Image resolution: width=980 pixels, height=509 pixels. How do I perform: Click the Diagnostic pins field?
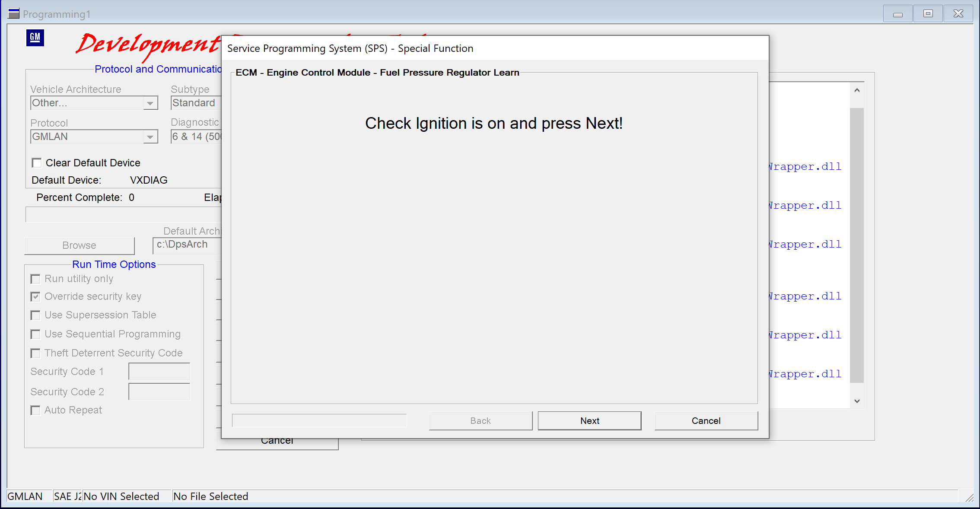[196, 137]
